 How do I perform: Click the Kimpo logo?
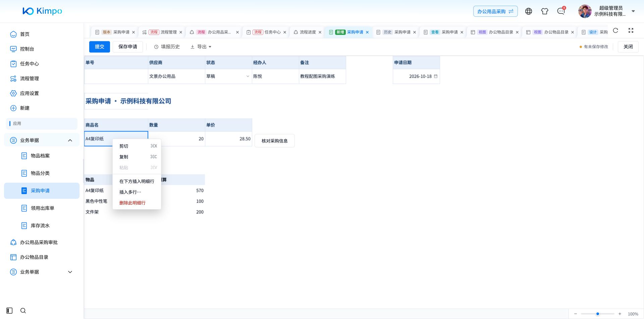click(x=42, y=11)
